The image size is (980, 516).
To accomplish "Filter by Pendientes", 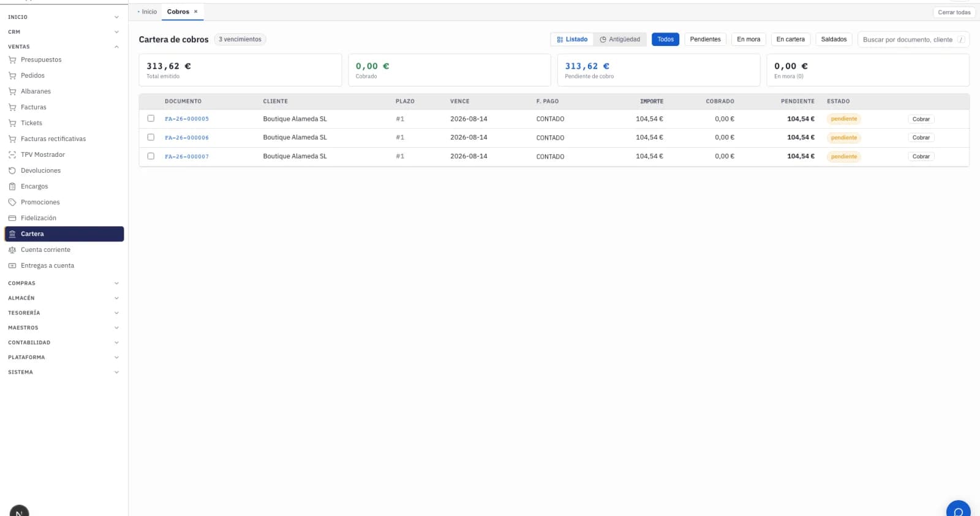I will tap(705, 39).
